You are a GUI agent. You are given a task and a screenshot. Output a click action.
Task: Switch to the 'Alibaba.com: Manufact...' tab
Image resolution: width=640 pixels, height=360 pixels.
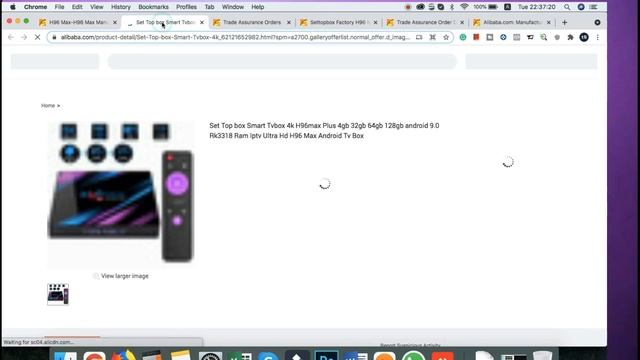[x=511, y=22]
